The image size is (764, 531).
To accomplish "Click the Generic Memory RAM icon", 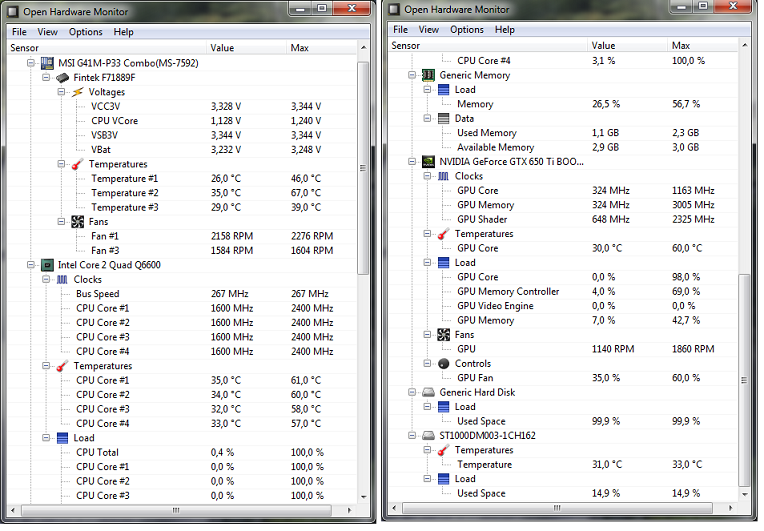I will [x=428, y=75].
